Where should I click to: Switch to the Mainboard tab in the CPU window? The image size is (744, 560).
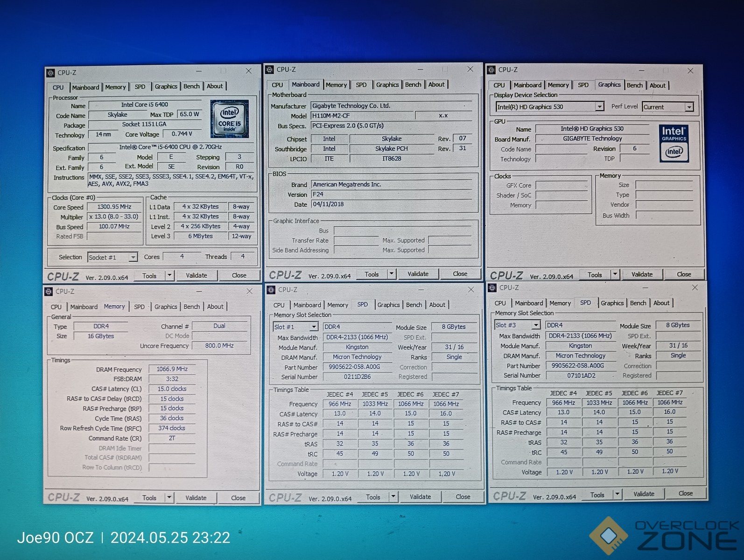85,87
